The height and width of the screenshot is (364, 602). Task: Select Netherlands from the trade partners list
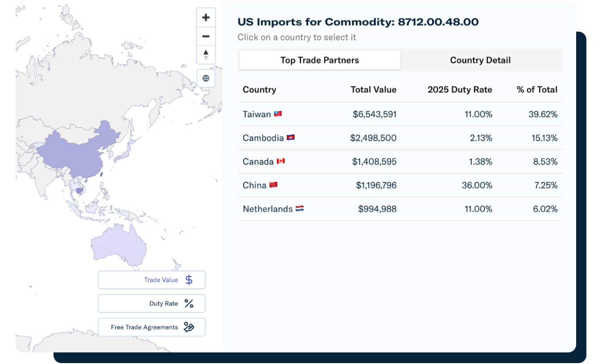[268, 208]
